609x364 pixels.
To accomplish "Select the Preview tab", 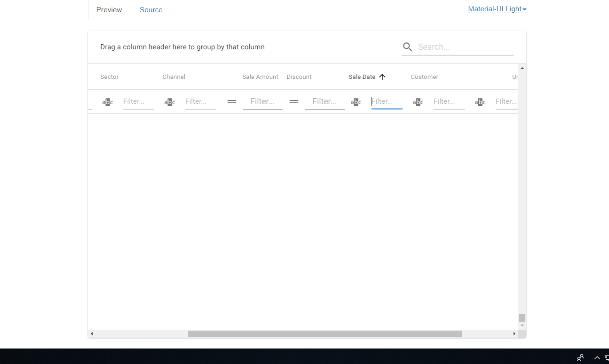I will (109, 9).
